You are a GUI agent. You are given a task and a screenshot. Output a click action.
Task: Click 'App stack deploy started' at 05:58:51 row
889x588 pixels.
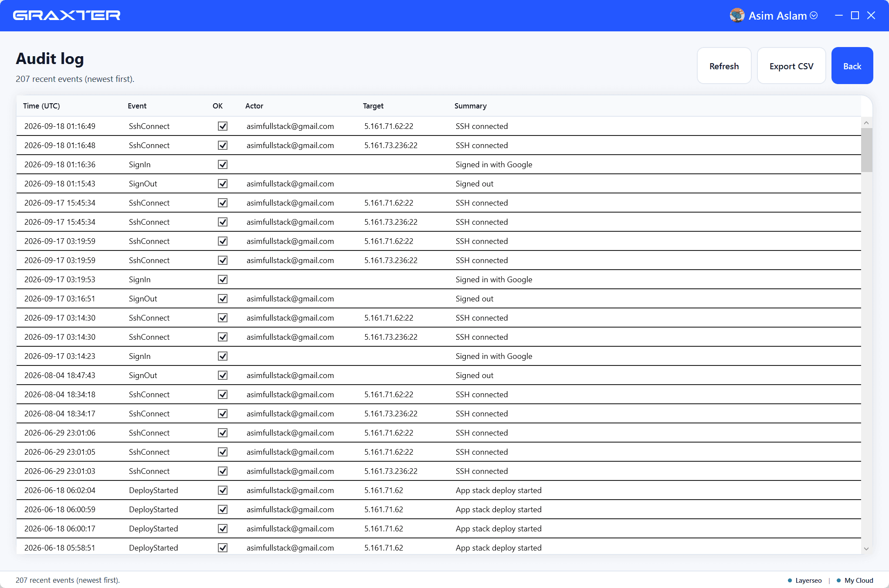(499, 548)
